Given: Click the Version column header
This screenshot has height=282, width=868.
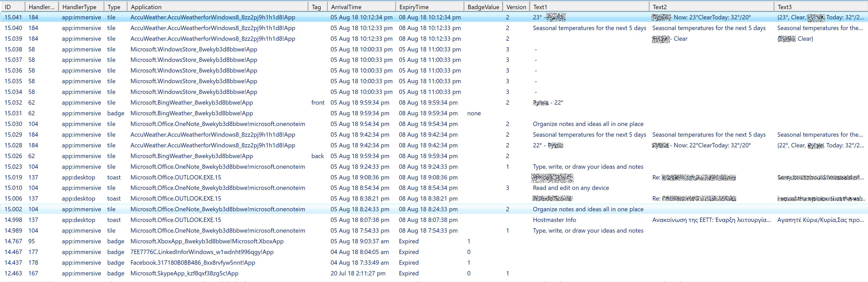Looking at the screenshot, I should [x=516, y=7].
